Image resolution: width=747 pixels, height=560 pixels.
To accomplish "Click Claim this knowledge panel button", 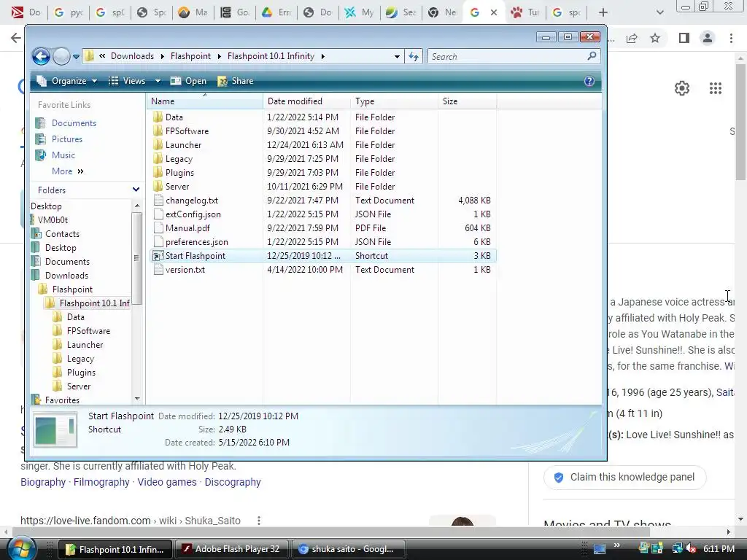I will [624, 477].
